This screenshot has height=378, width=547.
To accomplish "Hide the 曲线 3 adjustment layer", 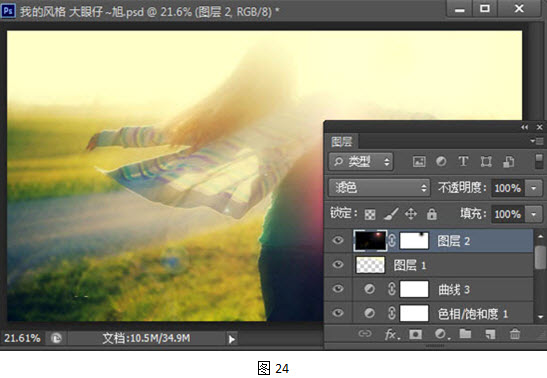I will coord(337,289).
